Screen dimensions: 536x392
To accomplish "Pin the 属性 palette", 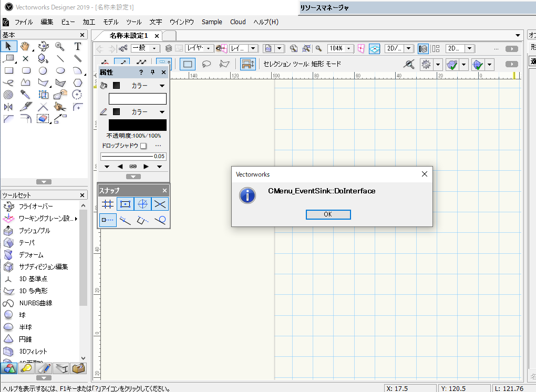I will pyautogui.click(x=153, y=73).
